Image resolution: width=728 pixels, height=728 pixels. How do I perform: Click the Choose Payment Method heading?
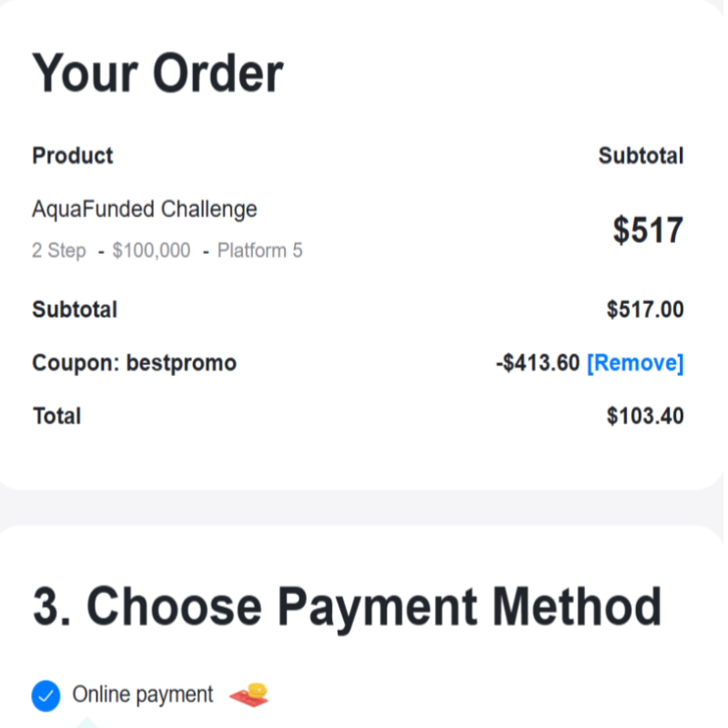click(347, 606)
